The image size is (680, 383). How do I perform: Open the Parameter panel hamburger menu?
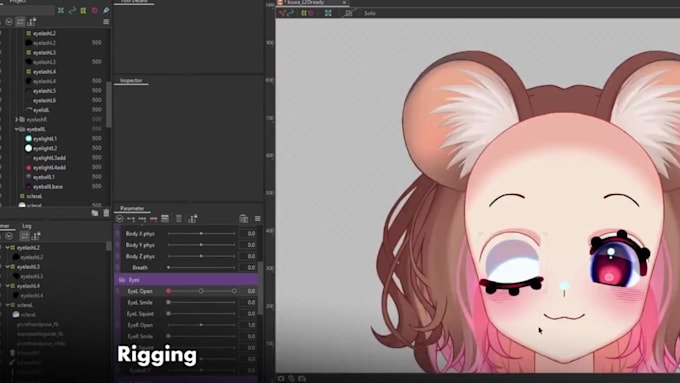point(258,219)
